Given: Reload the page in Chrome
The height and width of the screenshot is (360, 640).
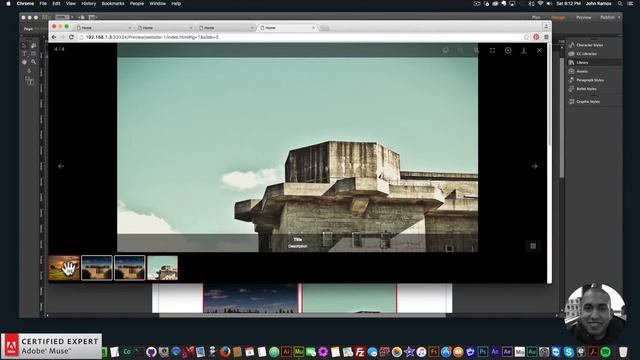Looking at the screenshot, I should pos(71,37).
